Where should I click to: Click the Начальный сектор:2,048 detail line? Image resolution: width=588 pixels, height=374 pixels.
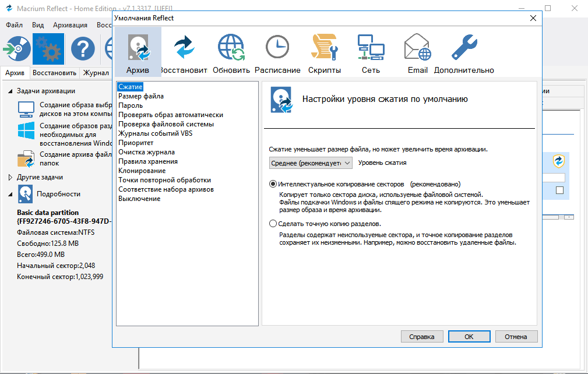56,266
